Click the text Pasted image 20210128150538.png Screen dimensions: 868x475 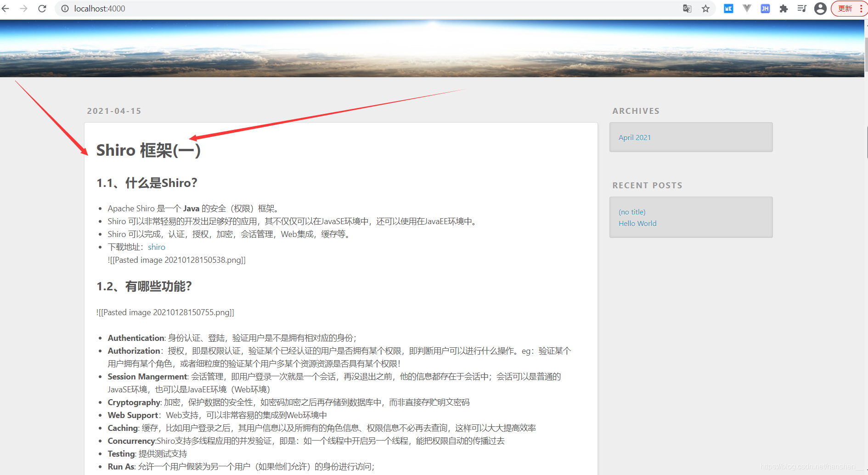tap(177, 260)
